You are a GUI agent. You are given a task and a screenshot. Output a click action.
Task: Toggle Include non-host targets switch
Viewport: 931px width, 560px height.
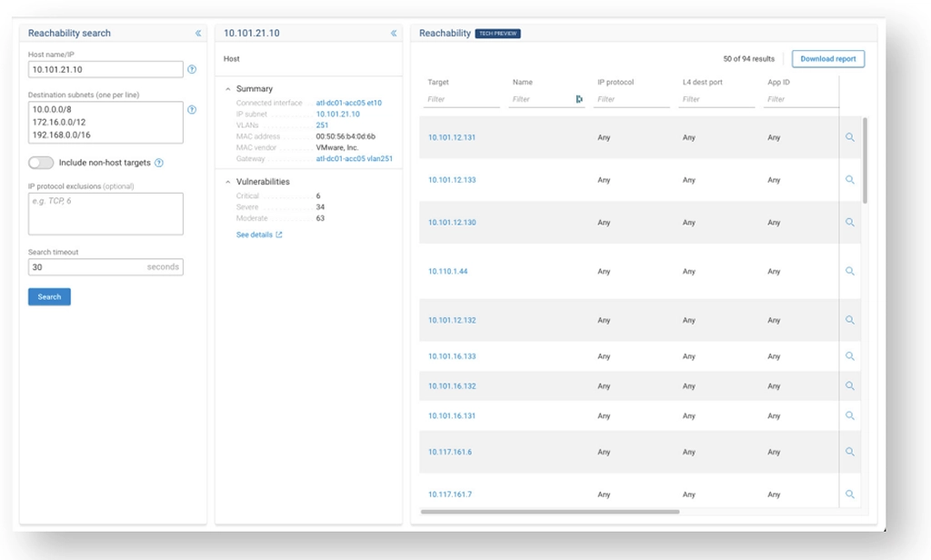tap(41, 163)
